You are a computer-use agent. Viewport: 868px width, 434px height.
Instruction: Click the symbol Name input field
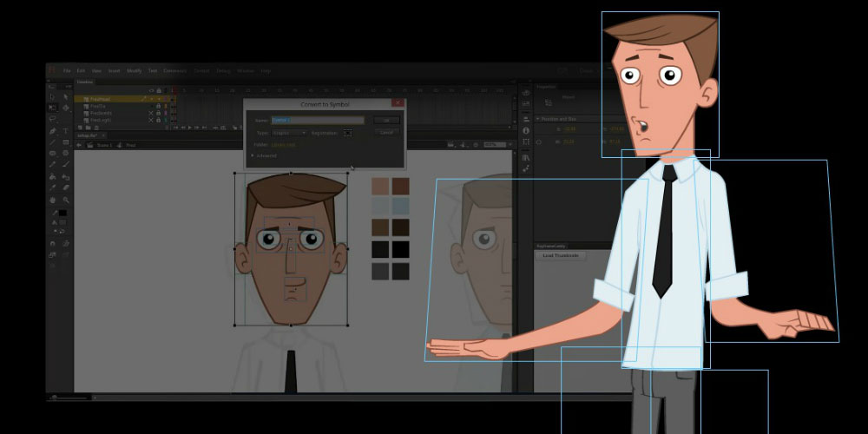pos(317,120)
